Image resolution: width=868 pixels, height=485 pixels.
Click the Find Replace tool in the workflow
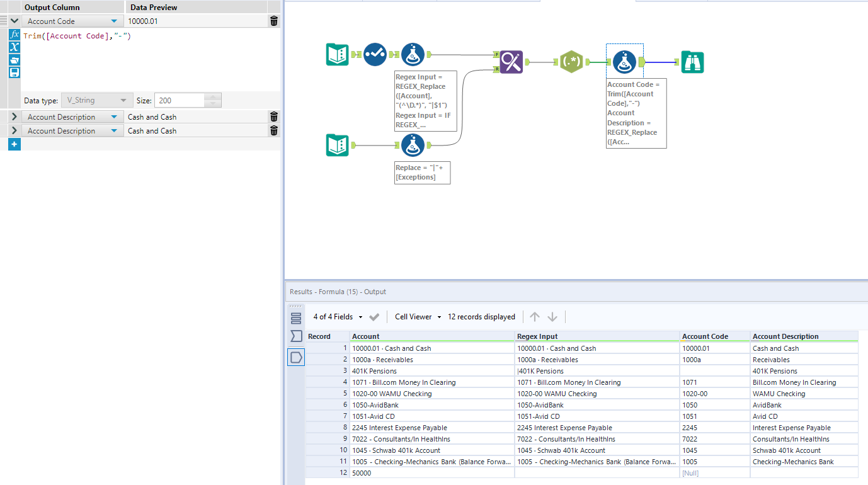coord(510,62)
